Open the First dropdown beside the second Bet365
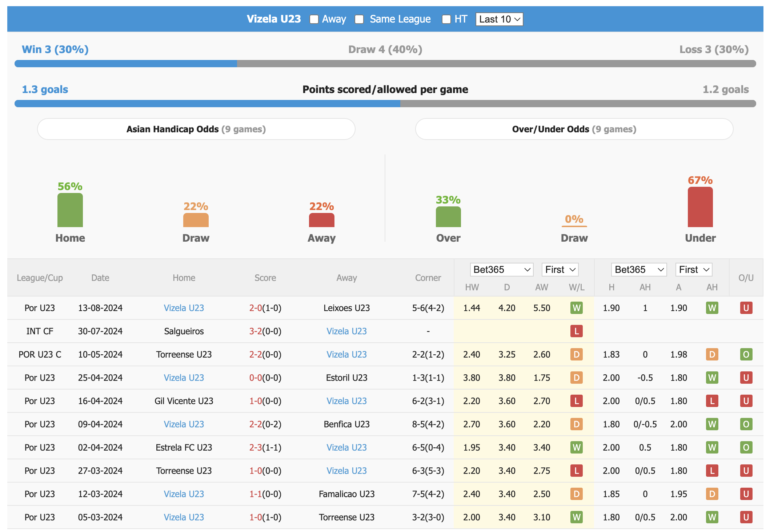 694,270
